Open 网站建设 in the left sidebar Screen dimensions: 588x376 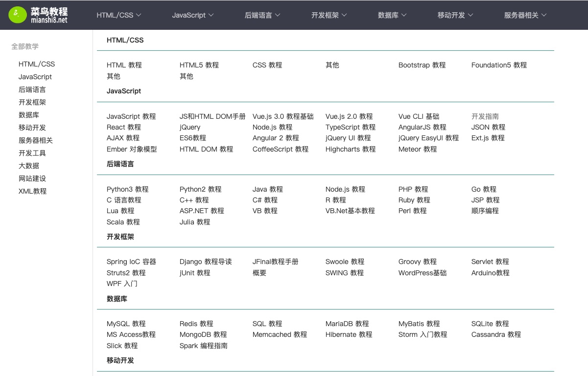click(32, 178)
